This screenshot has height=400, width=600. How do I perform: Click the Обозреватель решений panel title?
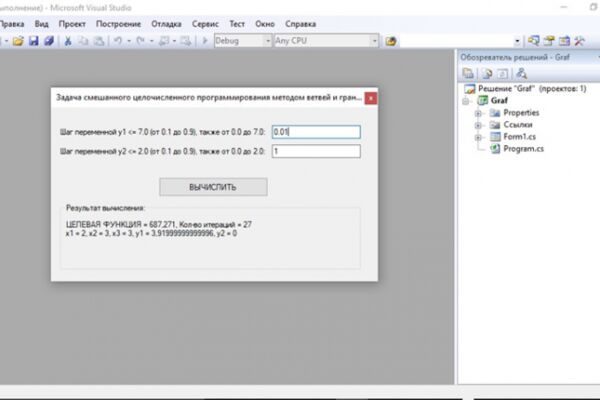point(515,57)
